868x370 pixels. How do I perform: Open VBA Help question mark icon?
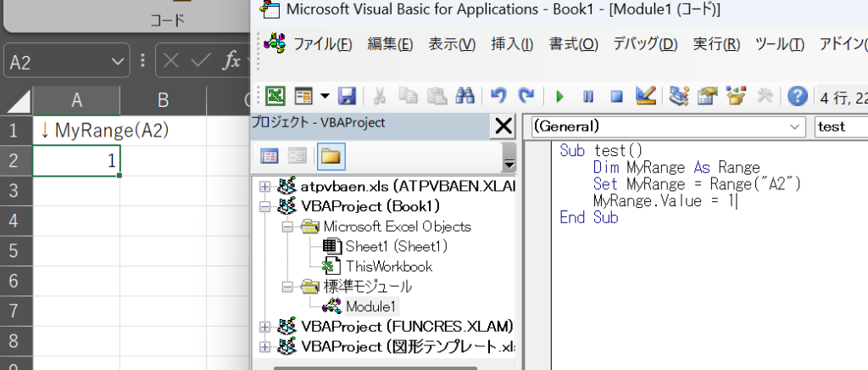tap(797, 97)
